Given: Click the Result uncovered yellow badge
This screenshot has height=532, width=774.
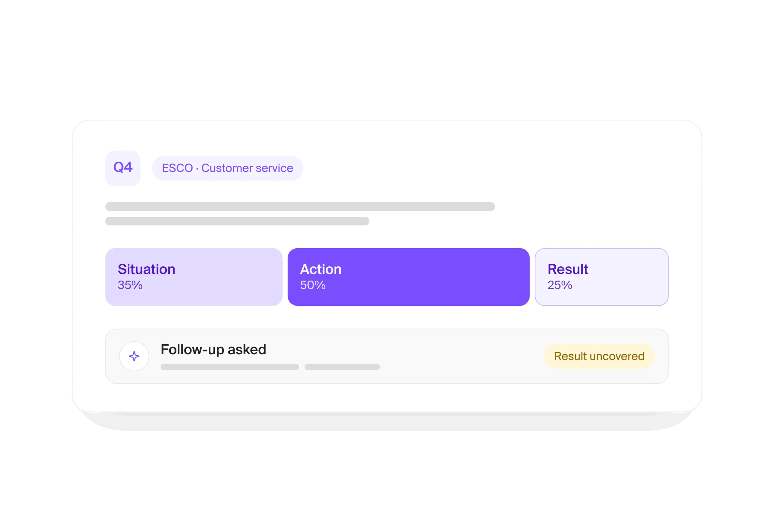Looking at the screenshot, I should coord(599,356).
